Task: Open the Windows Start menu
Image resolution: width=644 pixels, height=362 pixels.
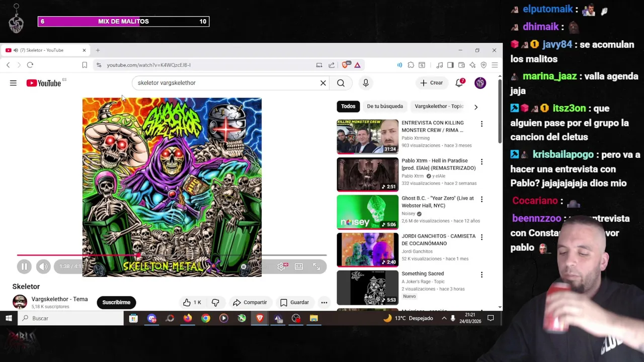Action: 9,318
